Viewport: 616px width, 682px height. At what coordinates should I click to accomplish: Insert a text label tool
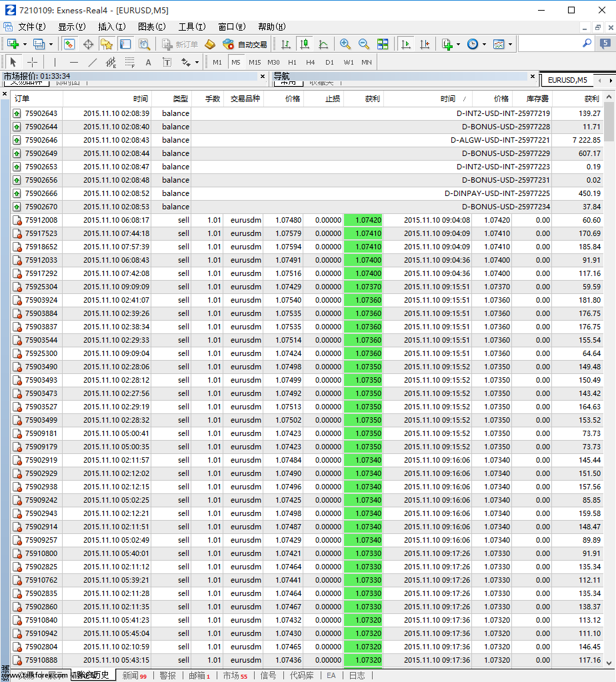pyautogui.click(x=167, y=62)
